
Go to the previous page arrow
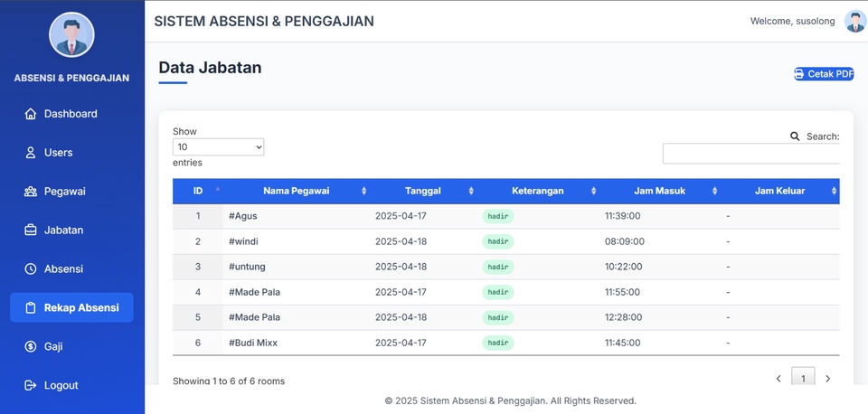tap(778, 379)
